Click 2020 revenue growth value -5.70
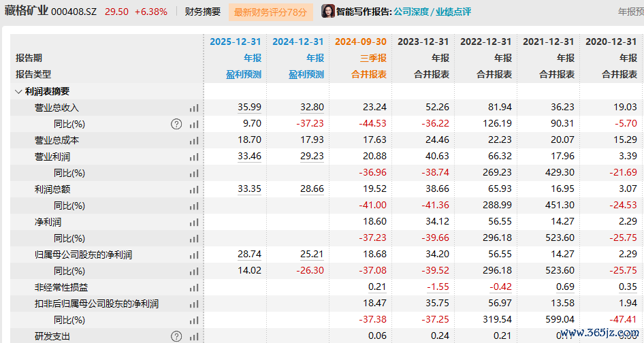The width and height of the screenshot is (644, 343). [x=626, y=124]
